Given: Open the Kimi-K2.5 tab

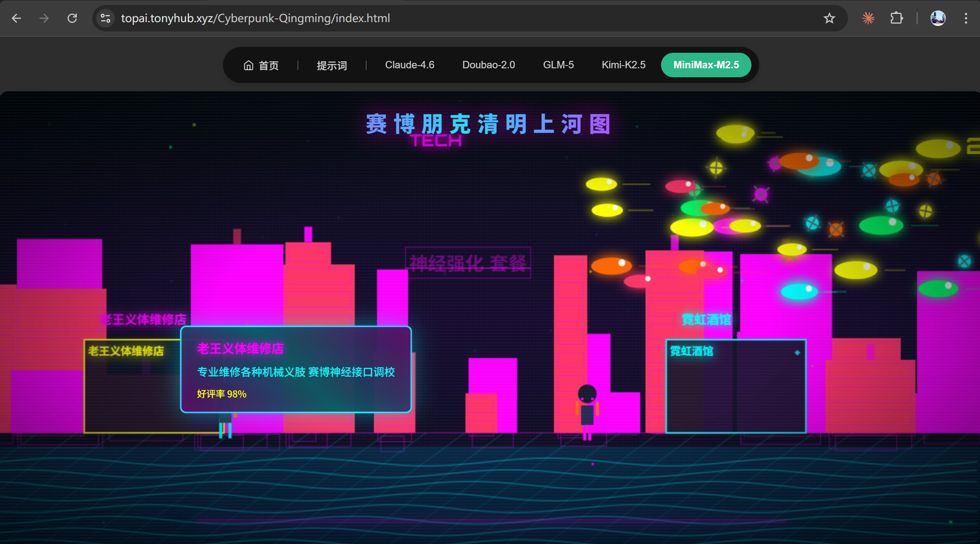Looking at the screenshot, I should click(x=623, y=65).
